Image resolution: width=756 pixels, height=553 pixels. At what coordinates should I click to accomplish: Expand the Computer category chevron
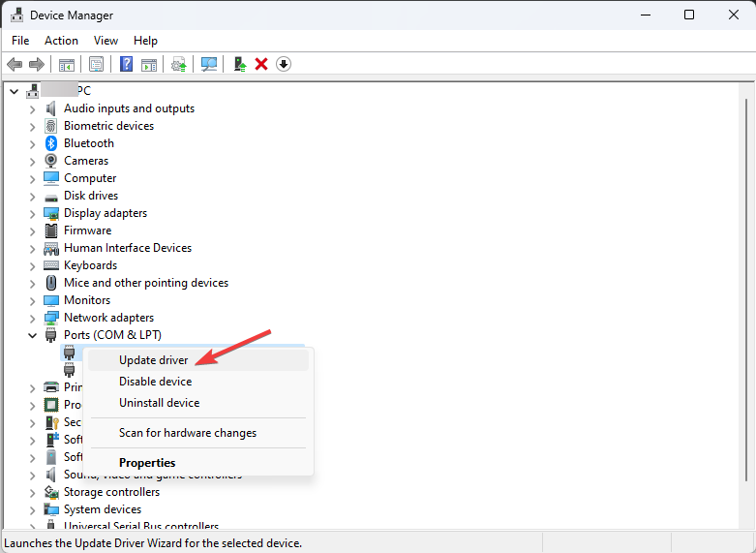pyautogui.click(x=32, y=178)
